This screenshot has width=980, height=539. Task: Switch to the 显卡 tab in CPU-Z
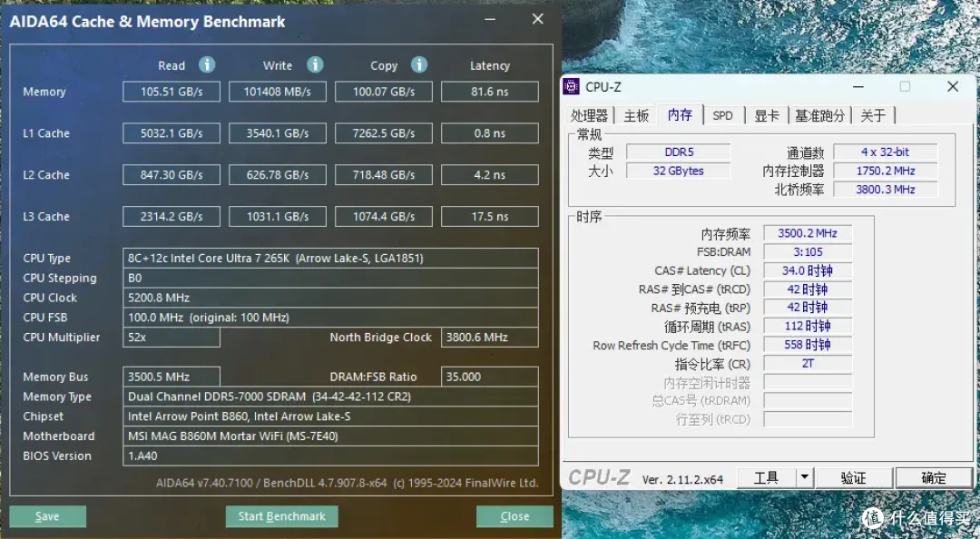pyautogui.click(x=767, y=115)
